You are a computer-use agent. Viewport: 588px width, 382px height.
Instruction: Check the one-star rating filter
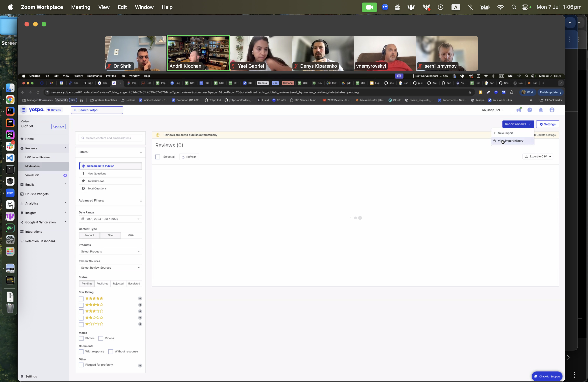(81, 324)
